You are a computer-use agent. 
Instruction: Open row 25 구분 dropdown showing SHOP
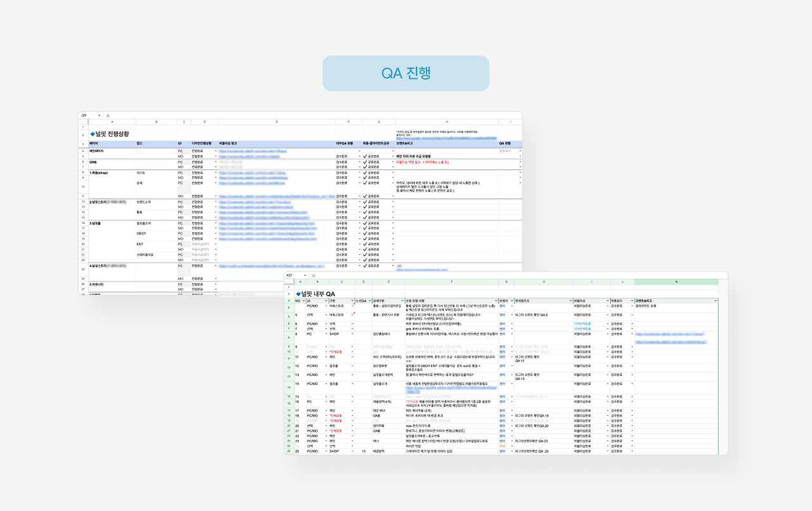coord(353,451)
